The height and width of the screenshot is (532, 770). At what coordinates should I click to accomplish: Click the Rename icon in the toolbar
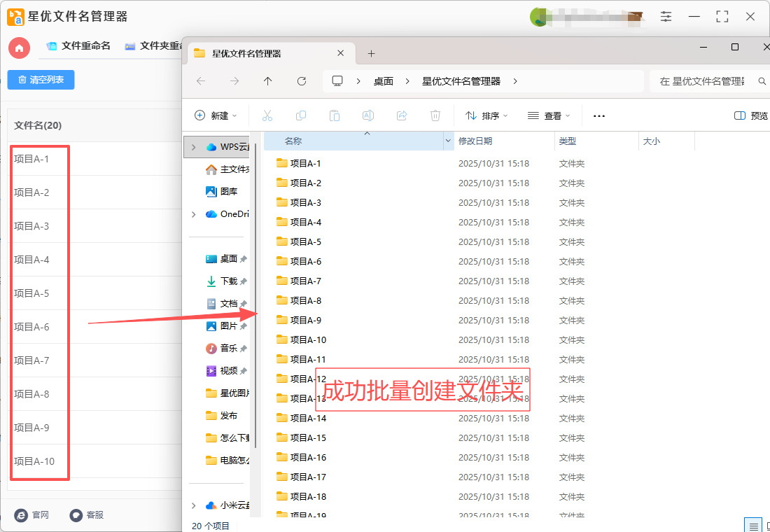click(367, 115)
